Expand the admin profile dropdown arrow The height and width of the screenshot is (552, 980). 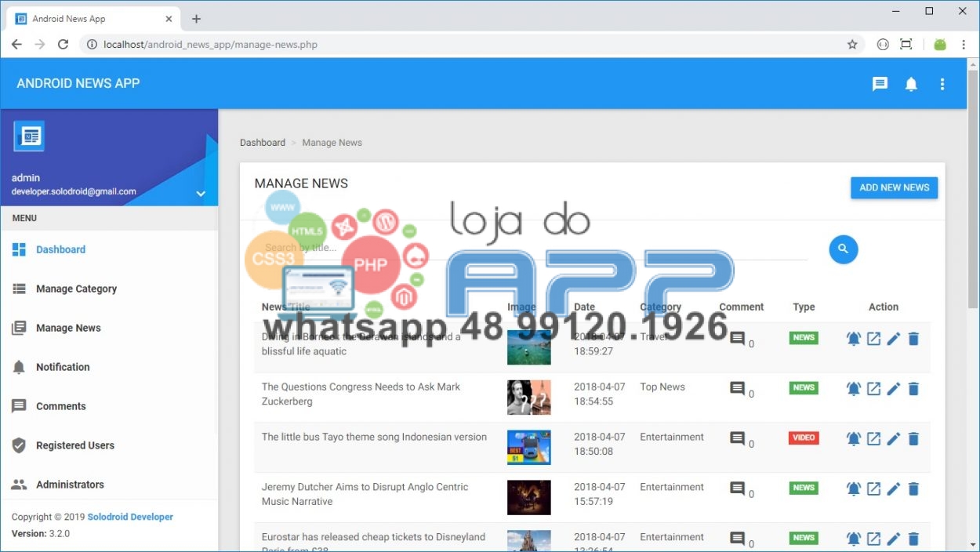(x=201, y=194)
